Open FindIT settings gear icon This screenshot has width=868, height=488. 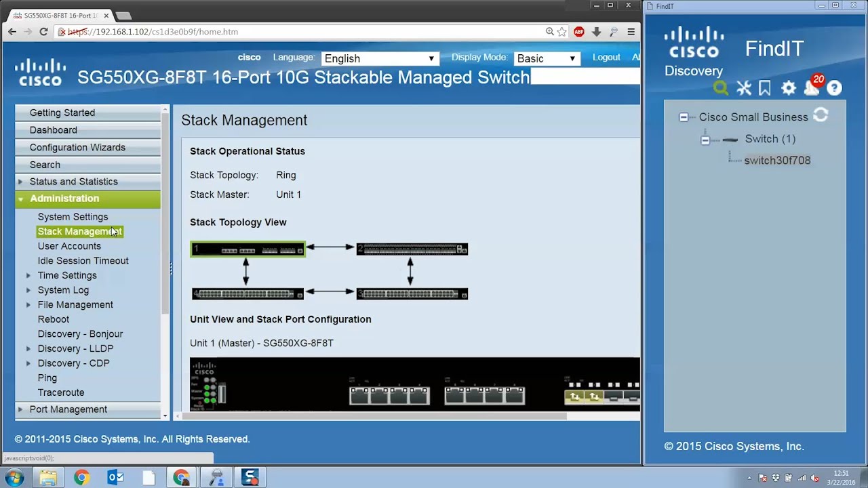click(789, 88)
